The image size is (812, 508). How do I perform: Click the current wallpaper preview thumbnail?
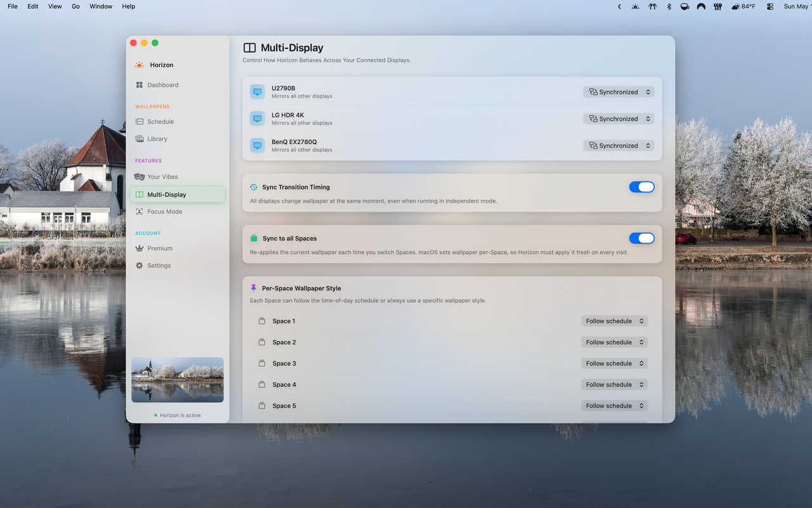pos(178,380)
